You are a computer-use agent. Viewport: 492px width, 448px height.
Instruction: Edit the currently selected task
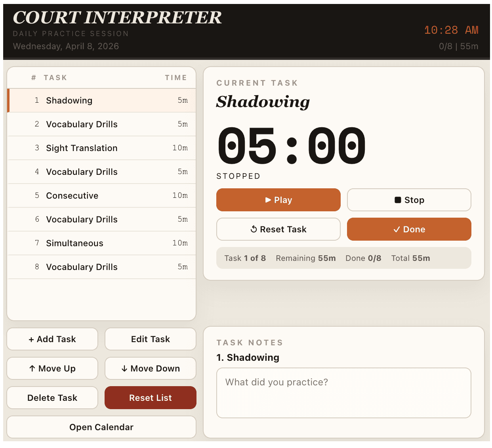[150, 339]
